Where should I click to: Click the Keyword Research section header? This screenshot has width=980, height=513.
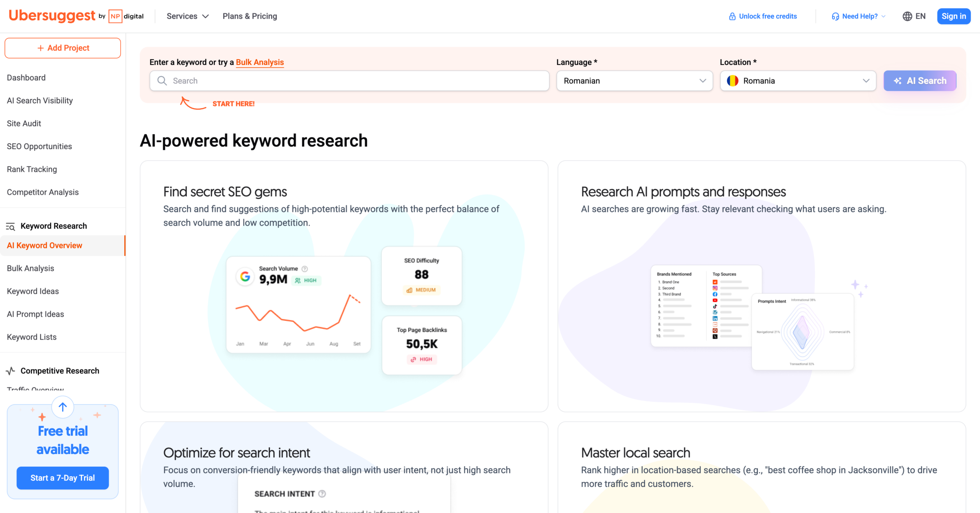point(54,226)
